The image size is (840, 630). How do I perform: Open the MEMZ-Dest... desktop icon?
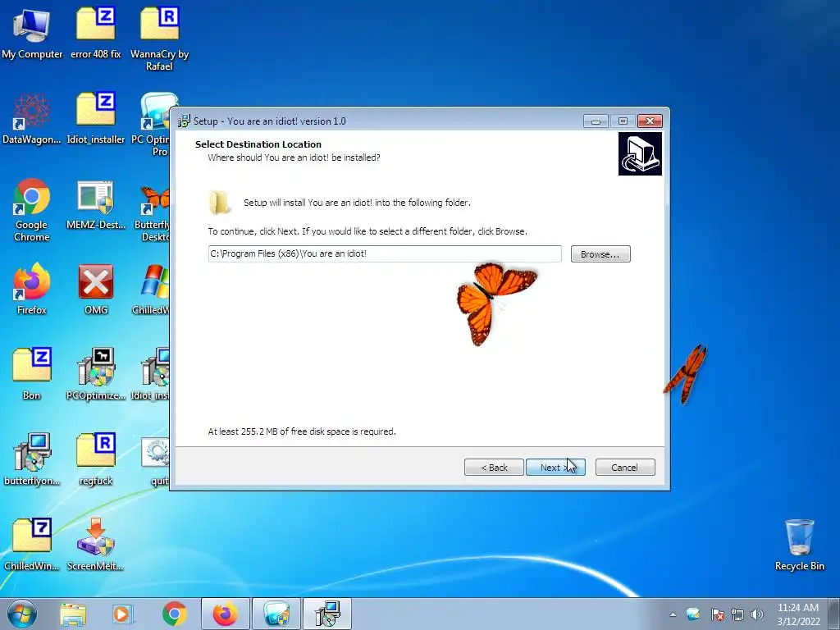96,203
